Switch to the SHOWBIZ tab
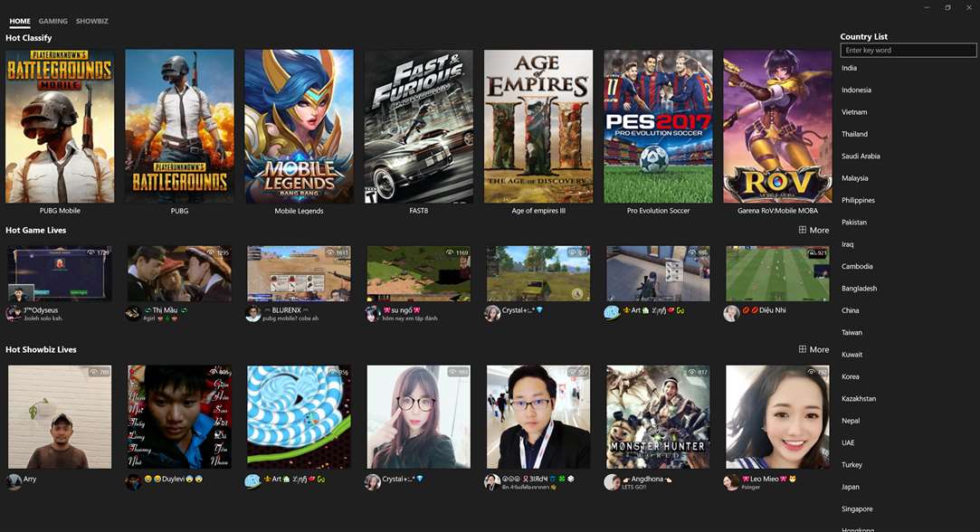This screenshot has height=532, width=980. tap(92, 21)
